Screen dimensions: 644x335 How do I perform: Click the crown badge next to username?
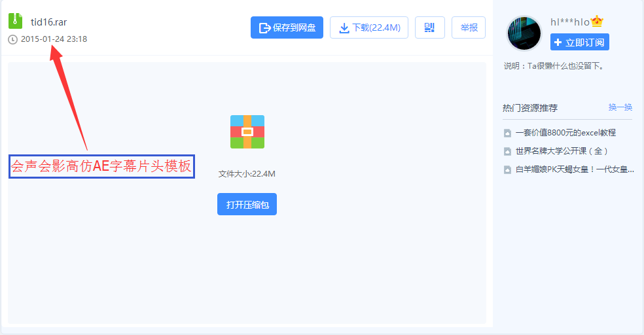[x=597, y=22]
